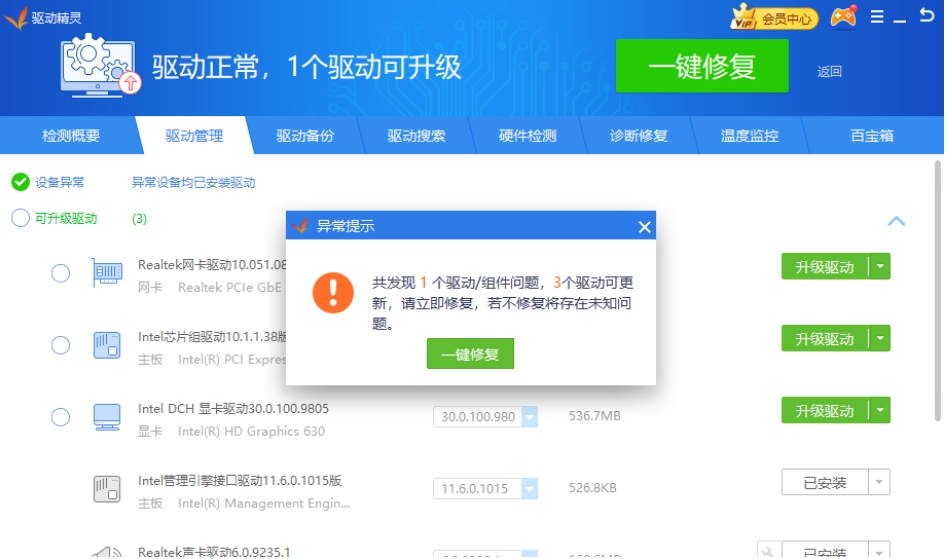Open the hamburger main menu
Screen dimensions: 949x559
click(877, 16)
